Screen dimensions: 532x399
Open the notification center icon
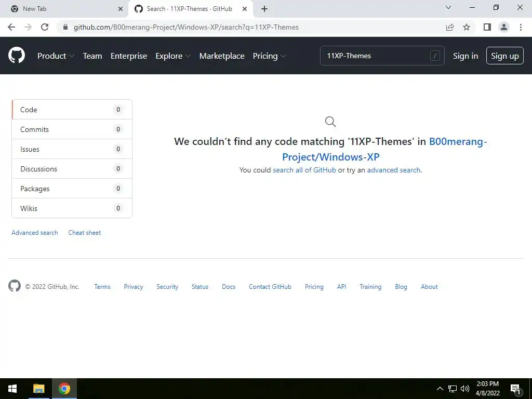(515, 389)
